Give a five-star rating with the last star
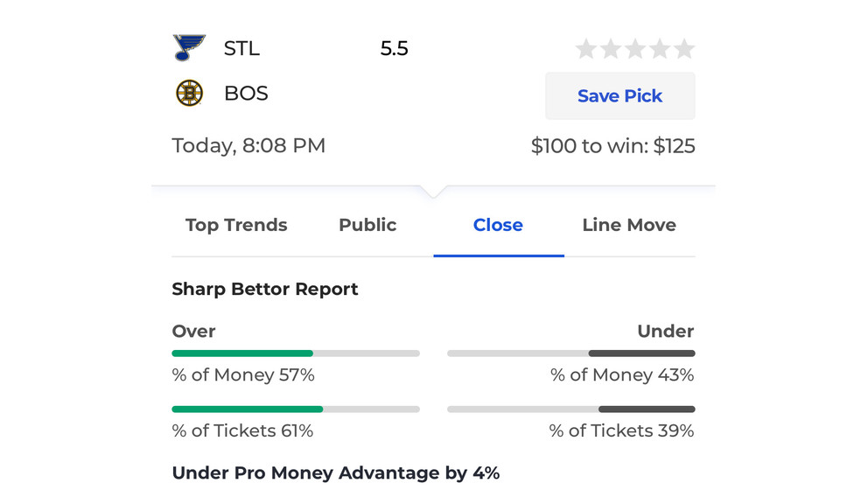The width and height of the screenshot is (868, 490). click(684, 49)
